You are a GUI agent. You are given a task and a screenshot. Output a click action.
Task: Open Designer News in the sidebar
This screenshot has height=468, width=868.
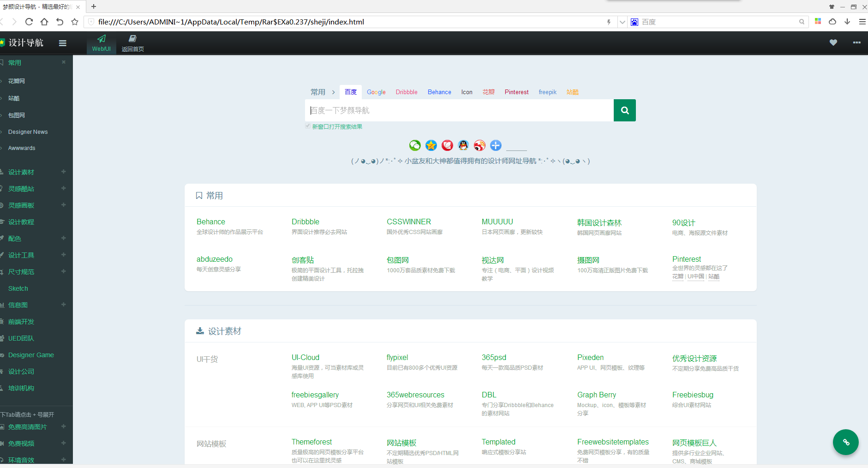[x=28, y=132]
